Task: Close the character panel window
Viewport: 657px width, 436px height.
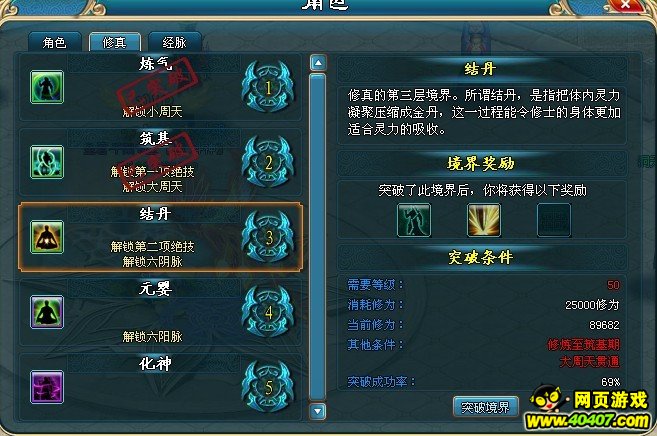Action: tap(625, 5)
